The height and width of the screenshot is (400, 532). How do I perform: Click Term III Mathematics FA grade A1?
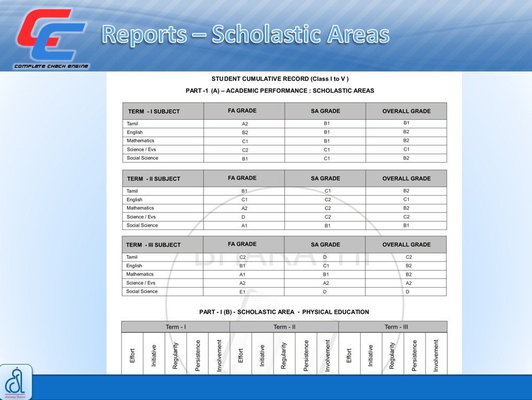(242, 274)
